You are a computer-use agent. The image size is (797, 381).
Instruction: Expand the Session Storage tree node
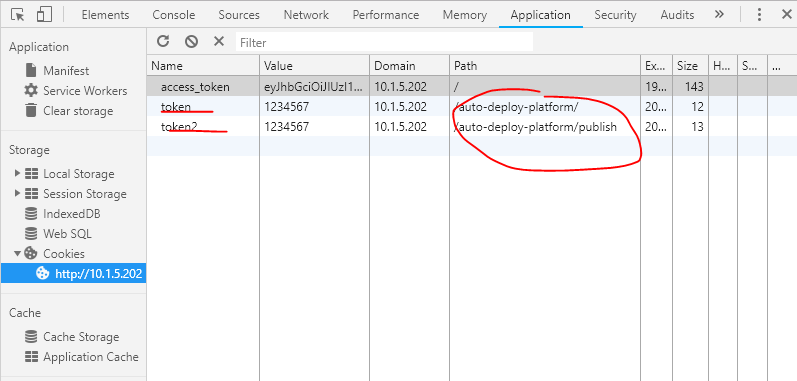(x=18, y=194)
